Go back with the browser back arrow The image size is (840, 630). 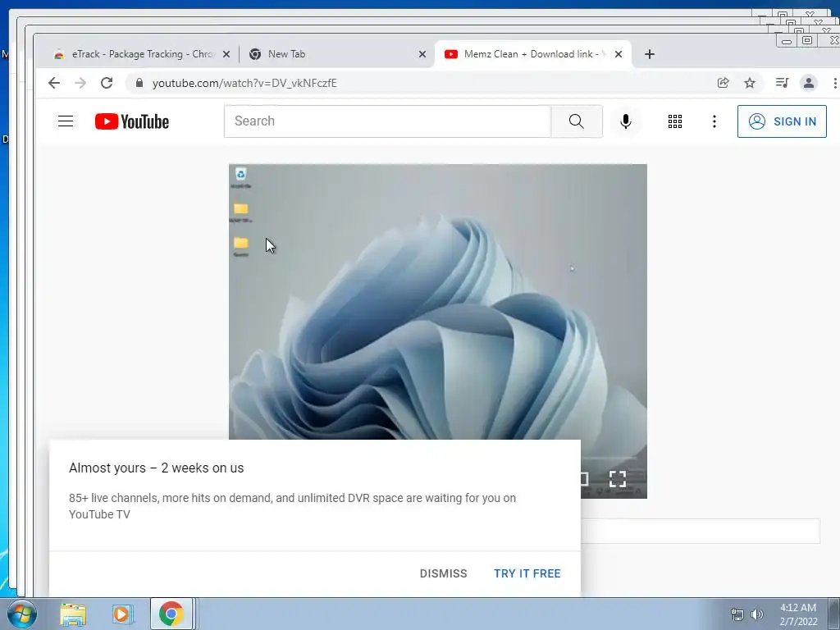coord(53,83)
